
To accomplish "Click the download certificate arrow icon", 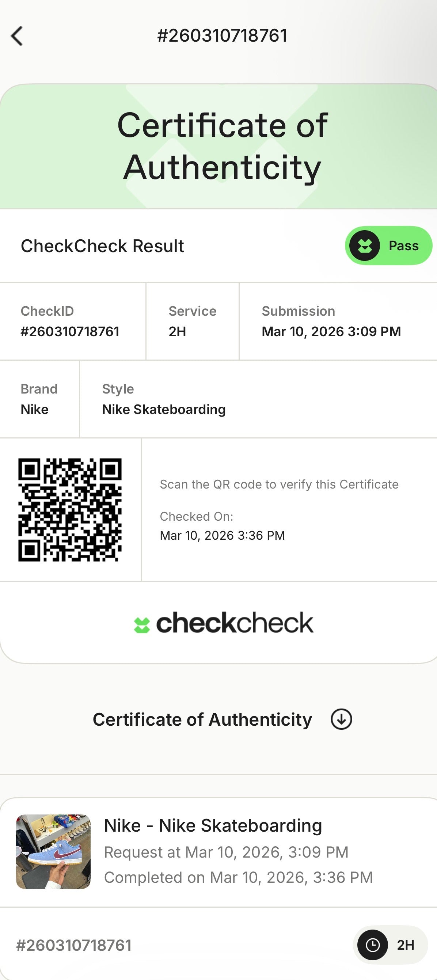I will pyautogui.click(x=341, y=719).
